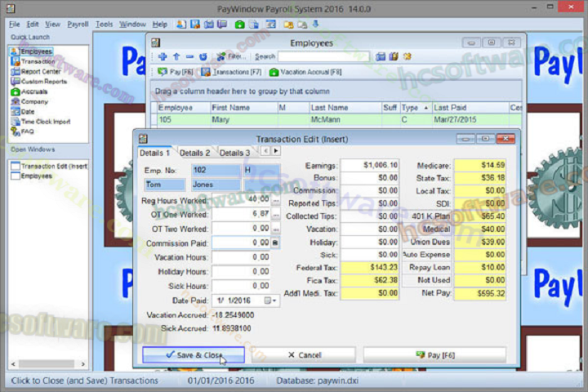Open the File menu
Image resolution: width=588 pixels, height=392 pixels.
click(14, 24)
